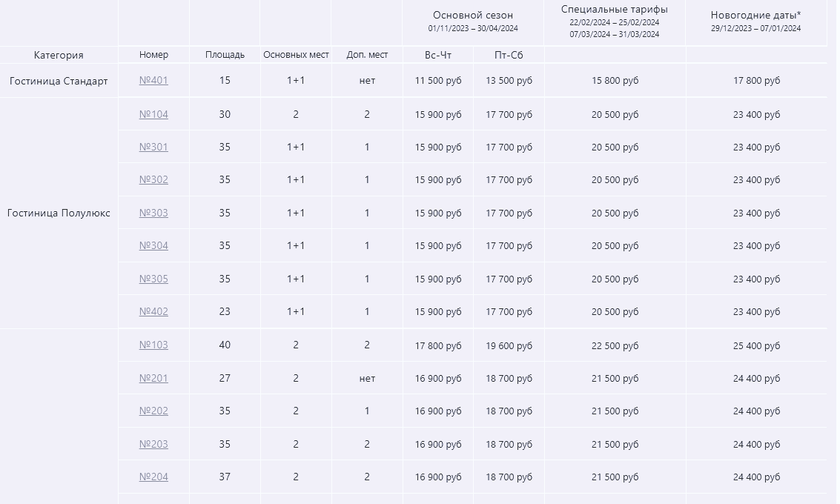Click the №203 room link
The width and height of the screenshot is (840, 504).
pos(153,444)
